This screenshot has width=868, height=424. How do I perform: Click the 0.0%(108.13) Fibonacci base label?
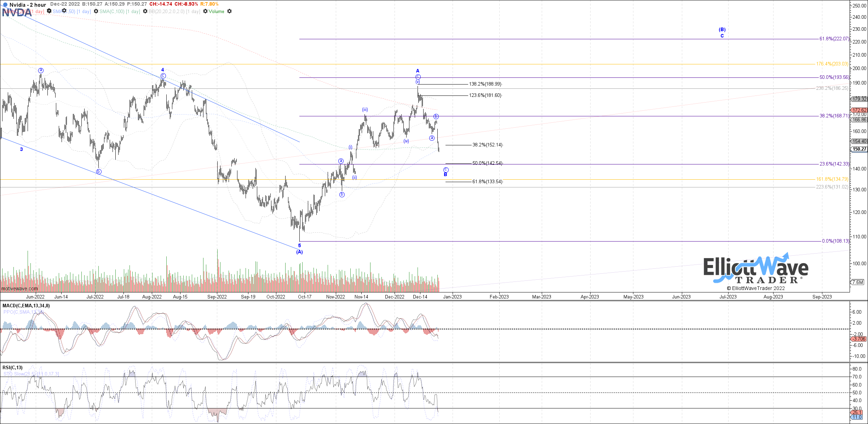[x=835, y=241]
